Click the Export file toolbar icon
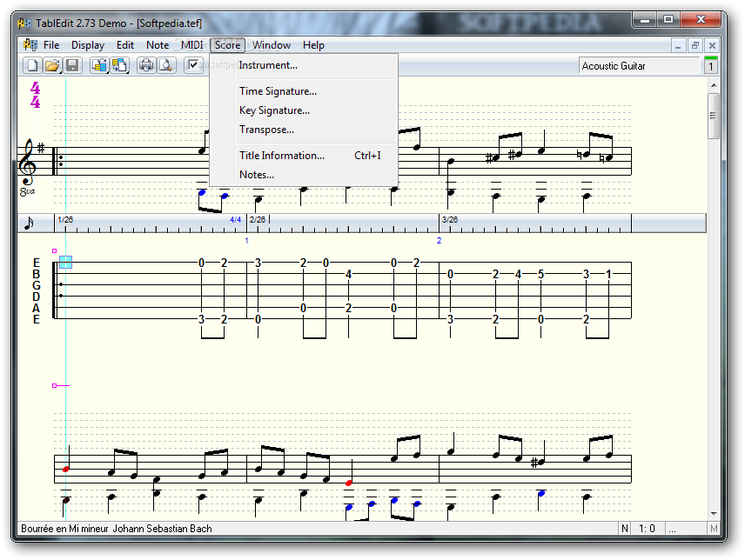Viewport: 745px width, 560px height. coord(119,65)
